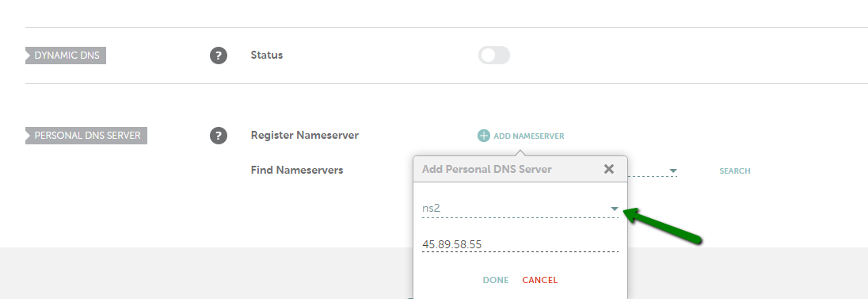Click the plus icon beside Add Nameserver
868x299 pixels.
pos(484,136)
